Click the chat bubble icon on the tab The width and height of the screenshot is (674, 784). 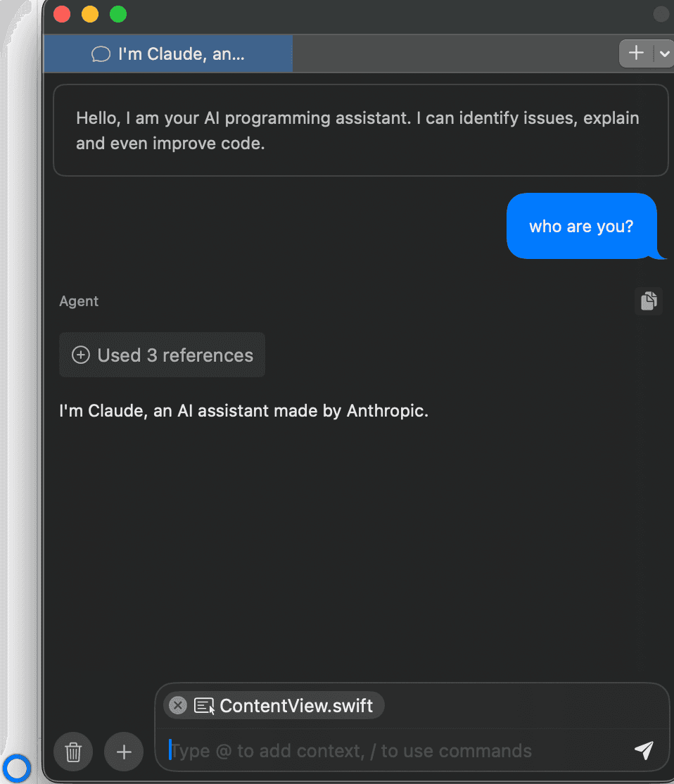(101, 54)
